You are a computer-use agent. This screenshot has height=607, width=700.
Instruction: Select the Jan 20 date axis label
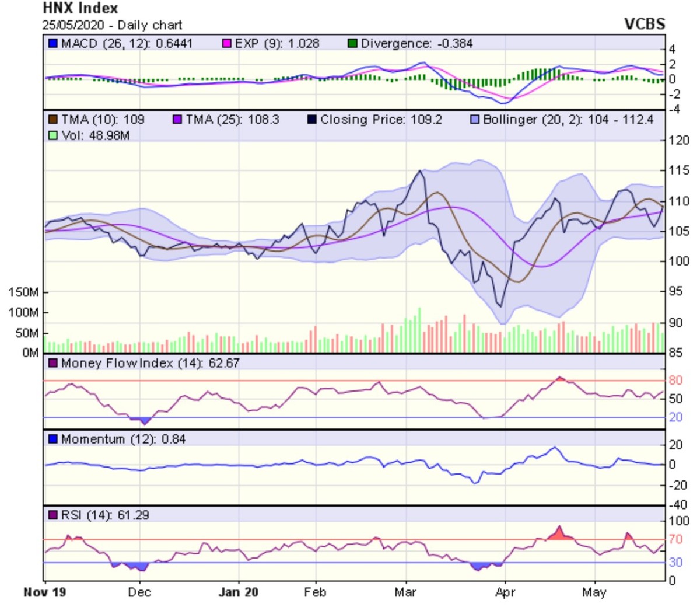coord(238,592)
